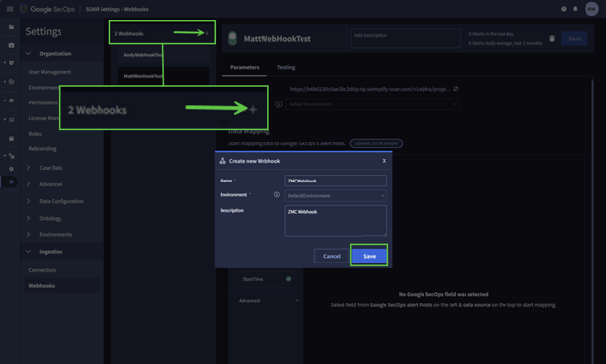Click the right-side vertical scrollbar
The image size is (606, 364).
[593, 221]
